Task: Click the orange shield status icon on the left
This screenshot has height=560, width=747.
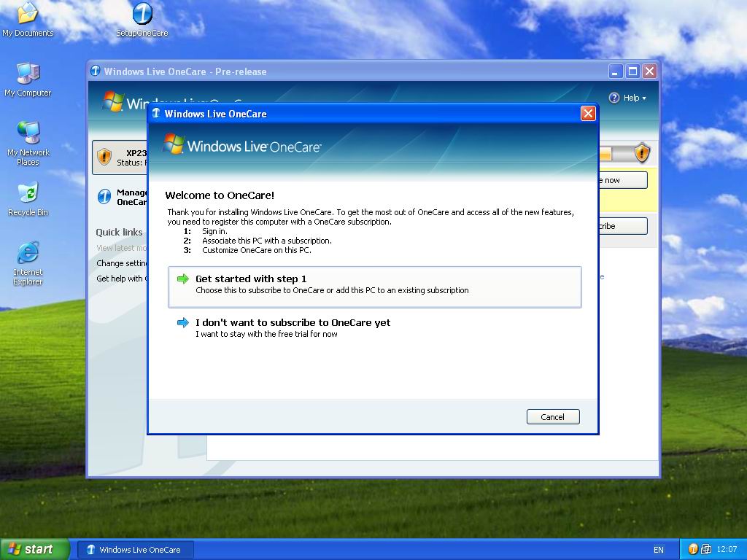Action: (x=104, y=157)
